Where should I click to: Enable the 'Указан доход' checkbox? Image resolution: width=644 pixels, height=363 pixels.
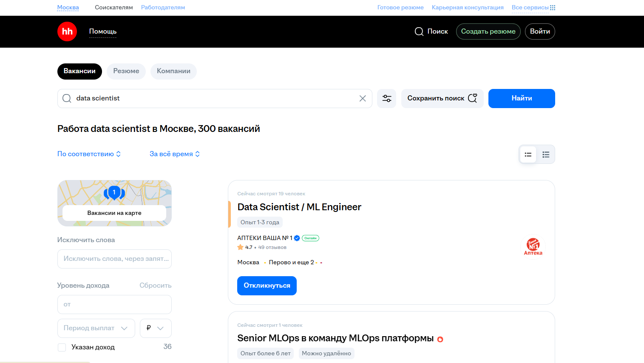click(x=62, y=347)
